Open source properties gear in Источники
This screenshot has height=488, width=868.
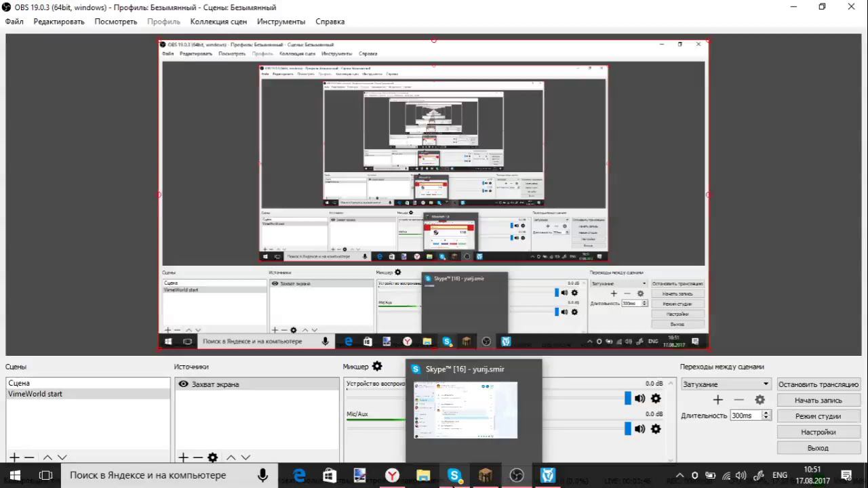[x=213, y=457]
